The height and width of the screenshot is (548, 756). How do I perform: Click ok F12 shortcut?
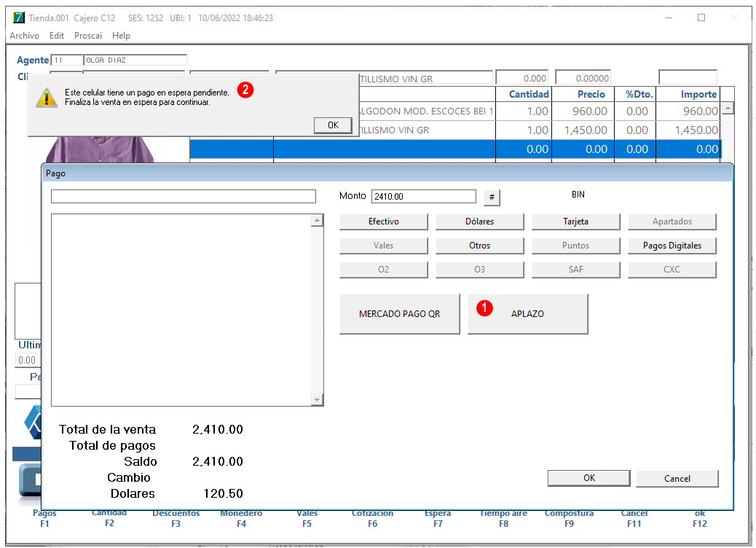(700, 519)
